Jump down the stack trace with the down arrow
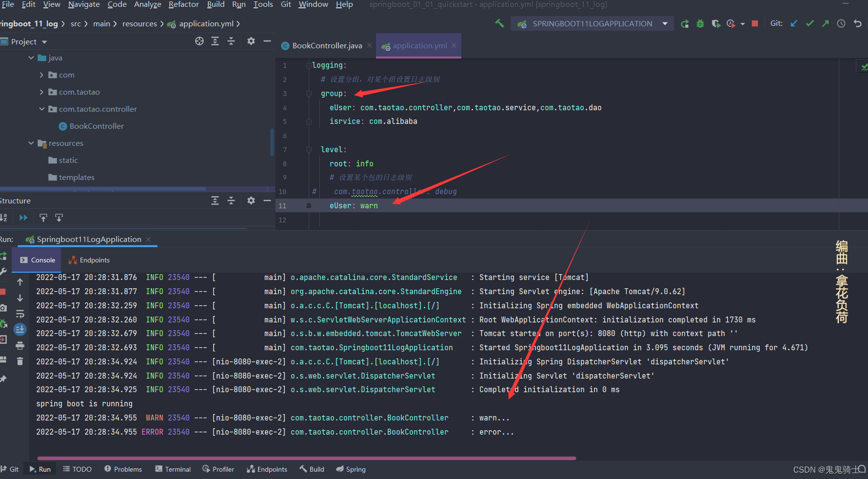This screenshot has height=479, width=868. click(x=20, y=298)
